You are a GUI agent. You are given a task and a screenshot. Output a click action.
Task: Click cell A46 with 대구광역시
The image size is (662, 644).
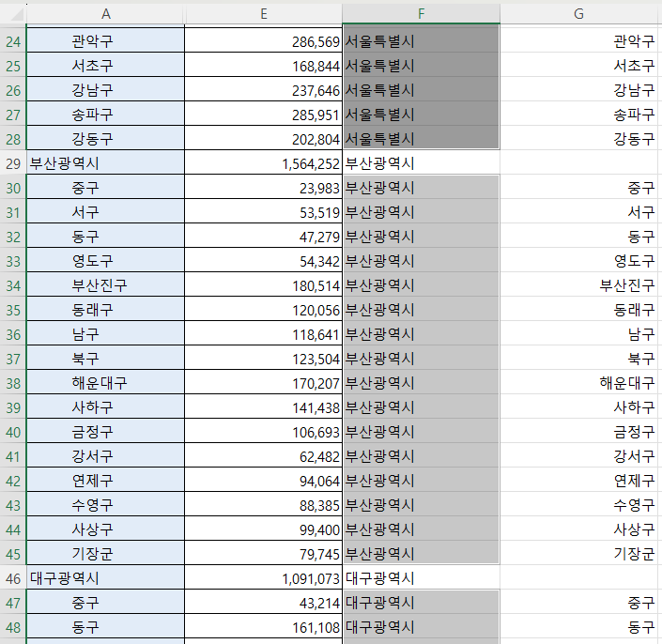point(105,578)
